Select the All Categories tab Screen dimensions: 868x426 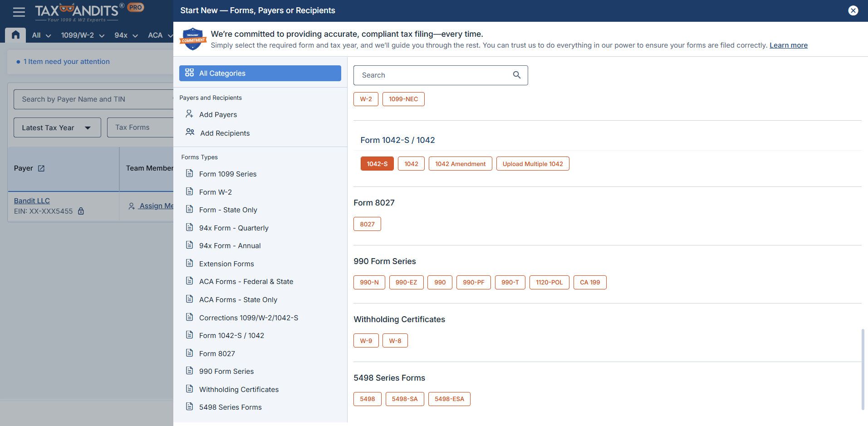click(260, 73)
